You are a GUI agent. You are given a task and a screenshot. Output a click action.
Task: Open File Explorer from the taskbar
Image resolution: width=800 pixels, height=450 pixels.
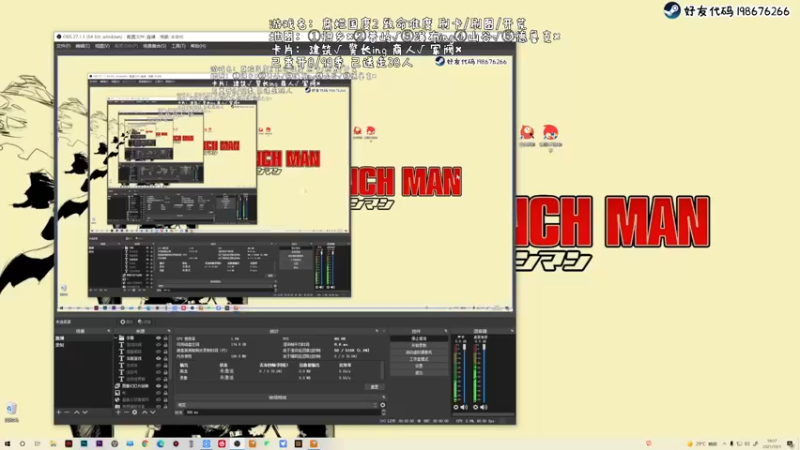[53, 444]
